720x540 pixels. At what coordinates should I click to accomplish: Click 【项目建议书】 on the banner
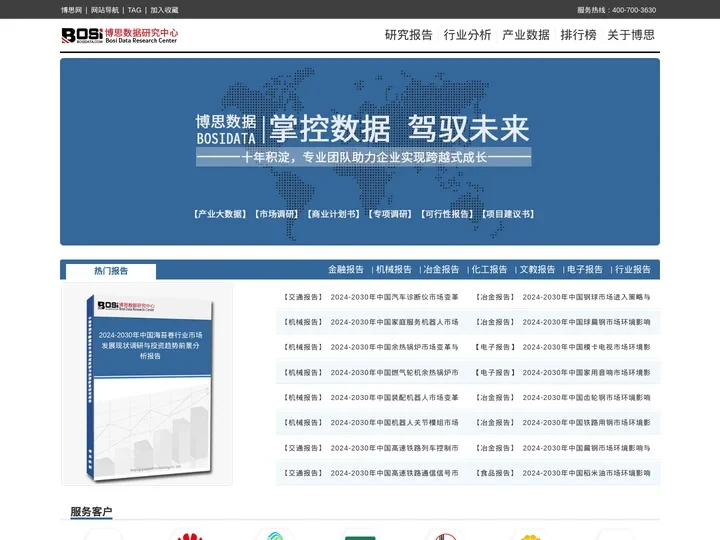point(508,214)
